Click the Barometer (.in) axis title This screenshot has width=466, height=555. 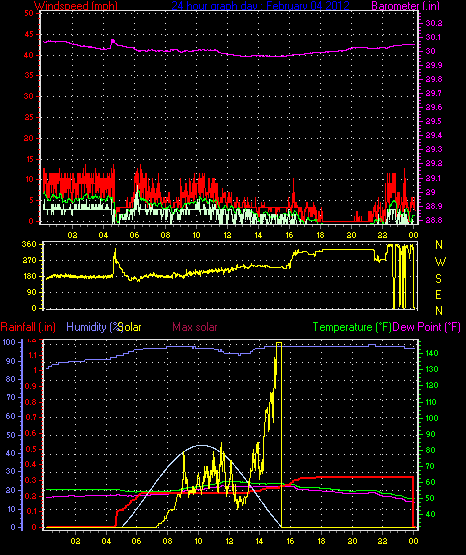tap(405, 5)
